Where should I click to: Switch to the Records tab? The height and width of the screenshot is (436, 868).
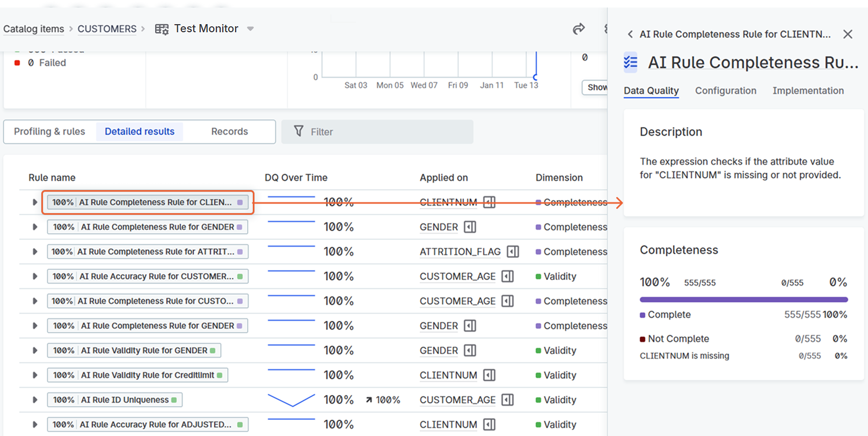click(229, 132)
